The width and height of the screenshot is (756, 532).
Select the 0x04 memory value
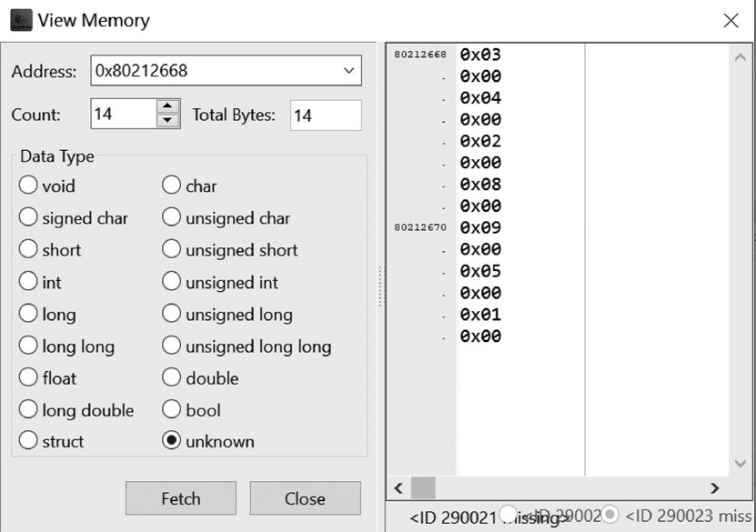tap(480, 98)
